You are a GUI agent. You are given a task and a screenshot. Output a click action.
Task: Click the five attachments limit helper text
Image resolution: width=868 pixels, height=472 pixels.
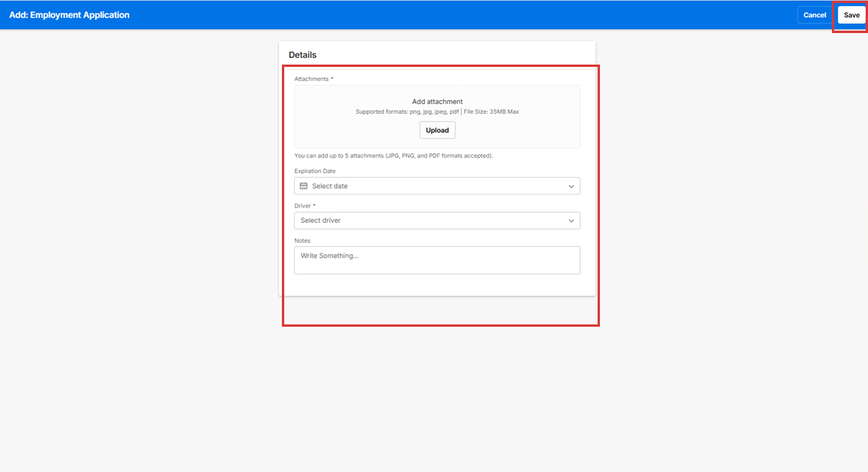coord(393,156)
